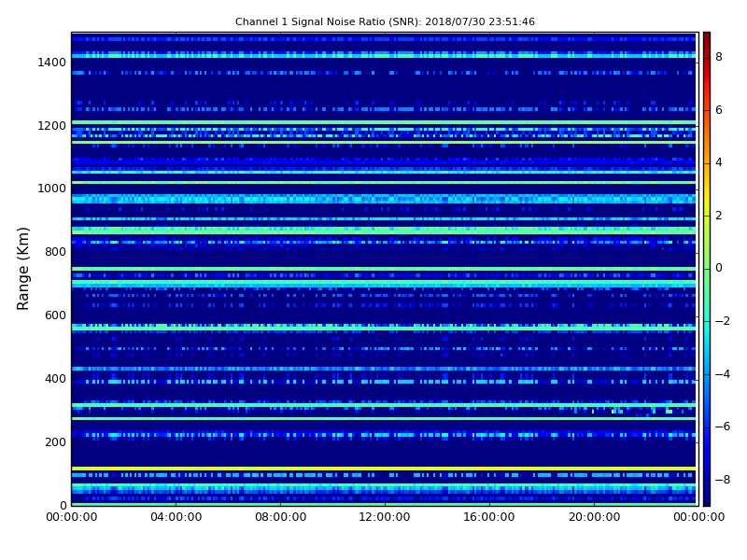This screenshot has width=747, height=560.
Task: Click the 1200 range tick label
Action: (51, 126)
